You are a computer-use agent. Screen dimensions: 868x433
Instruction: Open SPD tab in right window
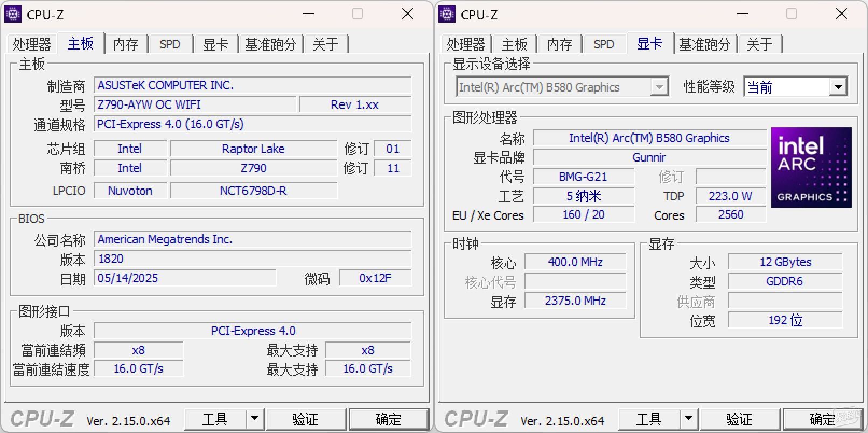[604, 44]
